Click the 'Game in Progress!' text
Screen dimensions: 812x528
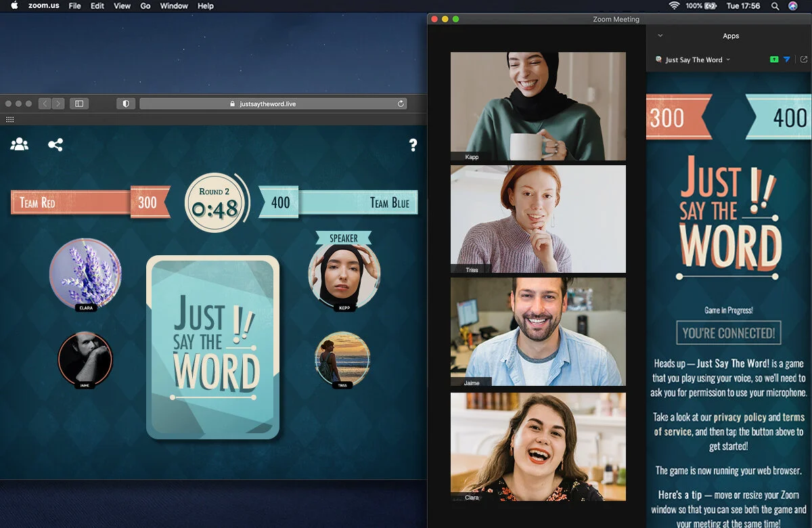(x=729, y=310)
